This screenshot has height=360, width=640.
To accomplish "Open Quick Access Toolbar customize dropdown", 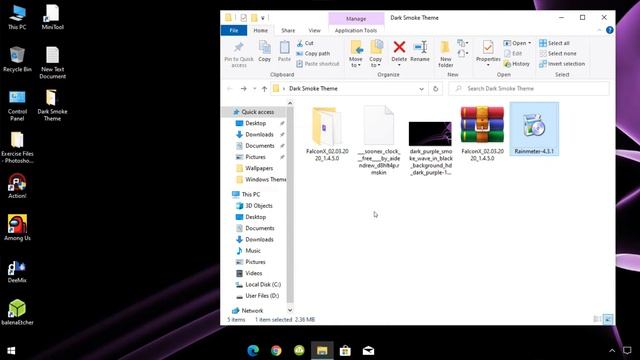I will coord(263,18).
